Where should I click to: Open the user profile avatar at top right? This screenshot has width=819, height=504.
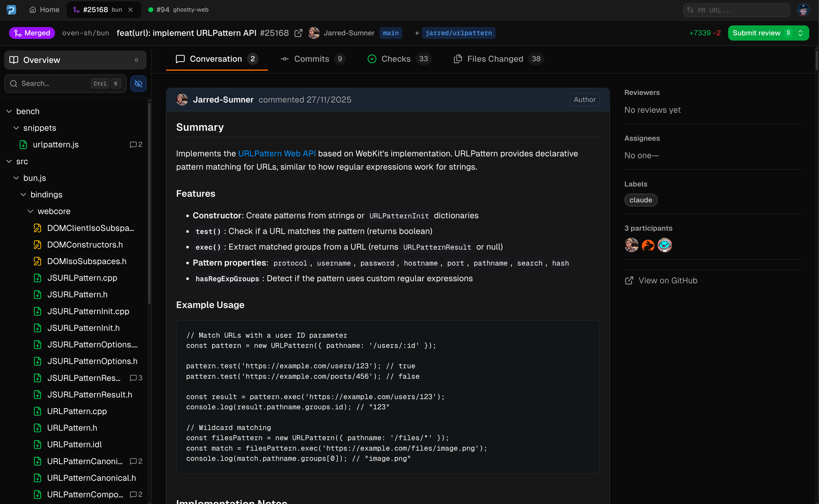pyautogui.click(x=803, y=10)
